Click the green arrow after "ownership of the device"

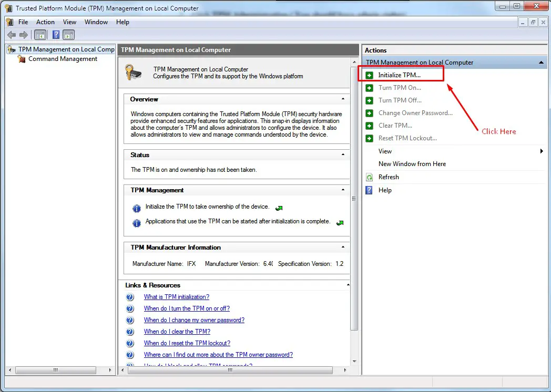pyautogui.click(x=279, y=208)
